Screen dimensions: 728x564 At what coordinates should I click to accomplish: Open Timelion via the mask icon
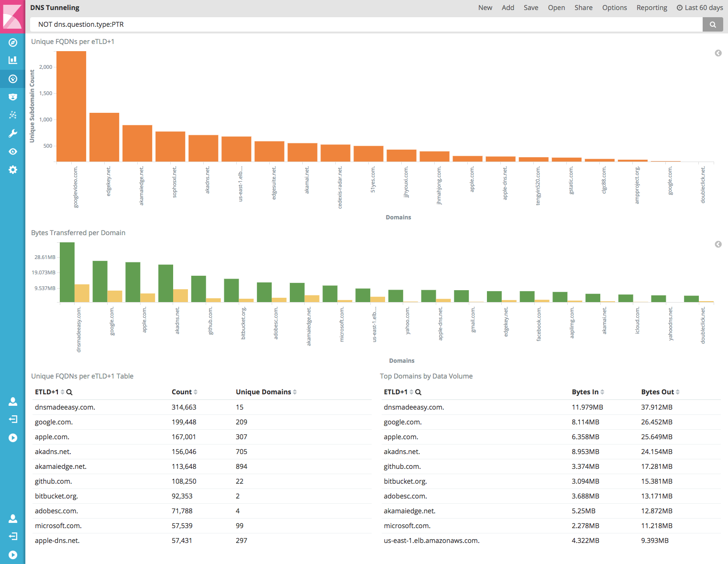(13, 97)
